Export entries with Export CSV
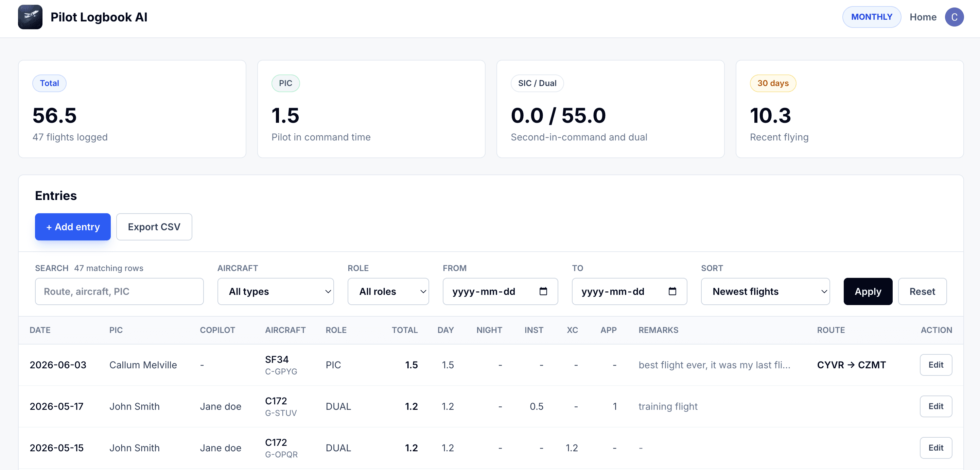The image size is (980, 470). tap(154, 227)
